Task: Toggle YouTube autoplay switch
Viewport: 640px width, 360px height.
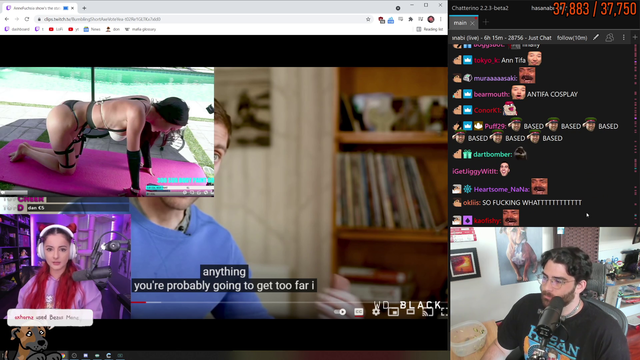Action: 340,312
